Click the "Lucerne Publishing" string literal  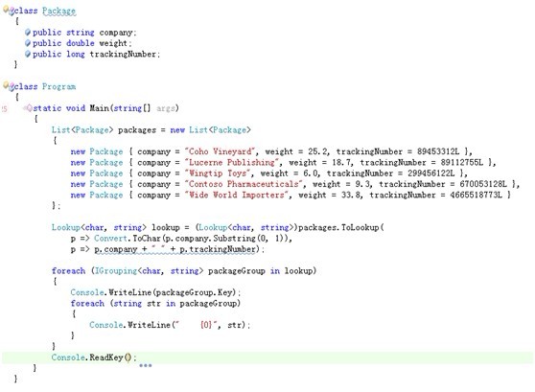232,162
